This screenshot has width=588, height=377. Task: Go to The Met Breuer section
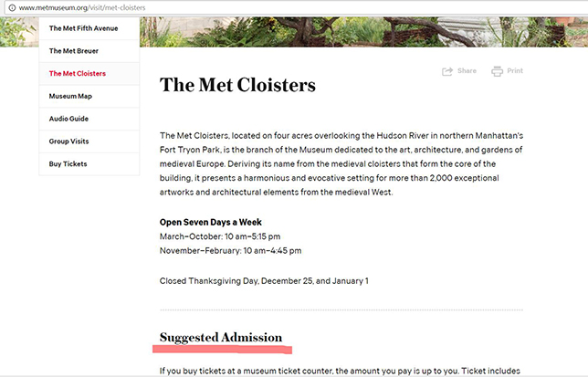point(74,51)
